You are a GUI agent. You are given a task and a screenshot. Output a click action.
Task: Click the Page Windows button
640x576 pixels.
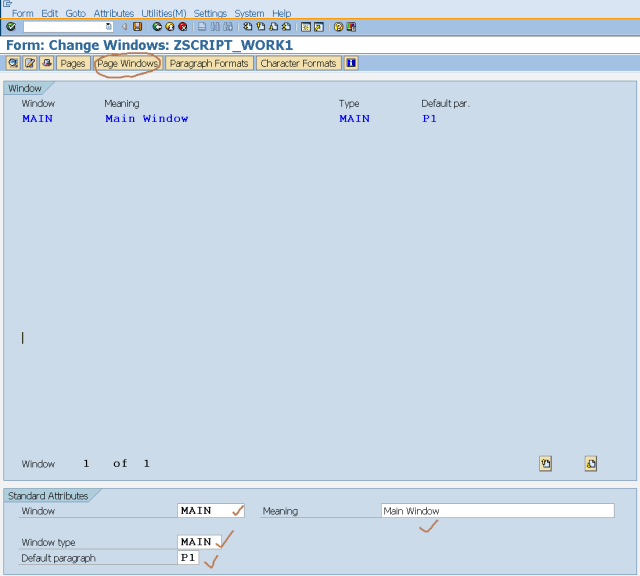click(127, 63)
